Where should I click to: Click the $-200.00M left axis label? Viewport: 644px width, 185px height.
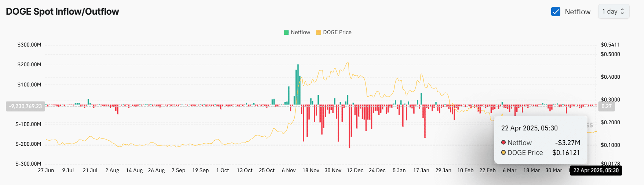coord(28,144)
